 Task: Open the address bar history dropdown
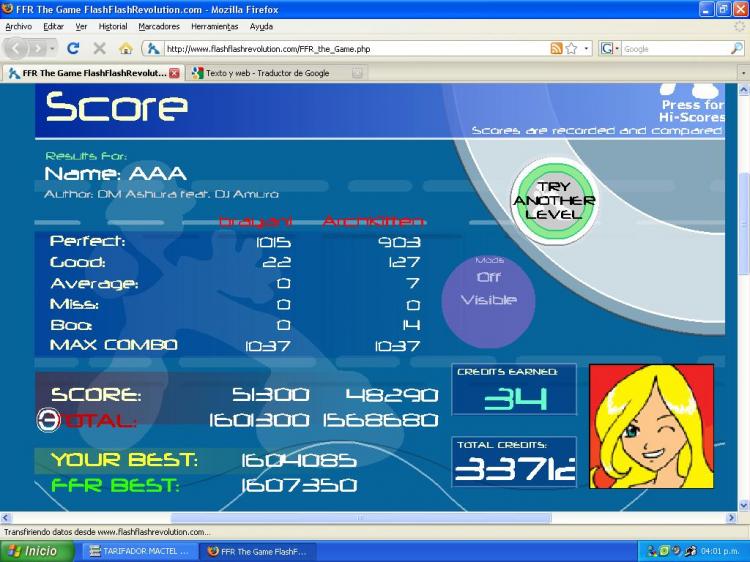click(586, 48)
